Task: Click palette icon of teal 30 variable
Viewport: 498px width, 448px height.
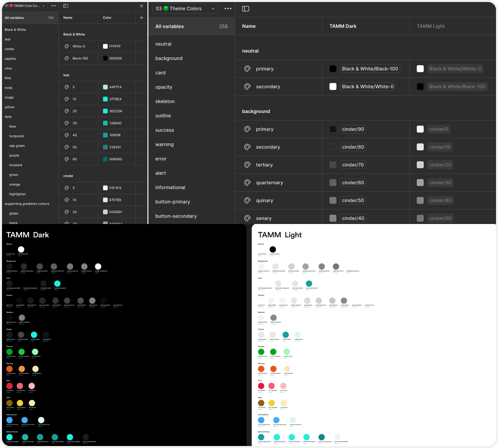Action: pos(67,123)
